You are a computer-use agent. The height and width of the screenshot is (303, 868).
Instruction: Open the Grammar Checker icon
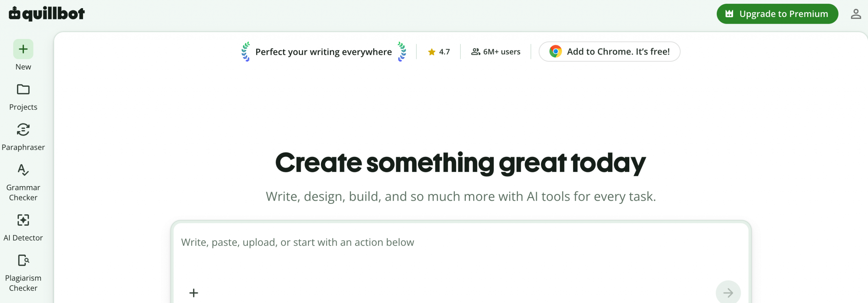point(23,170)
